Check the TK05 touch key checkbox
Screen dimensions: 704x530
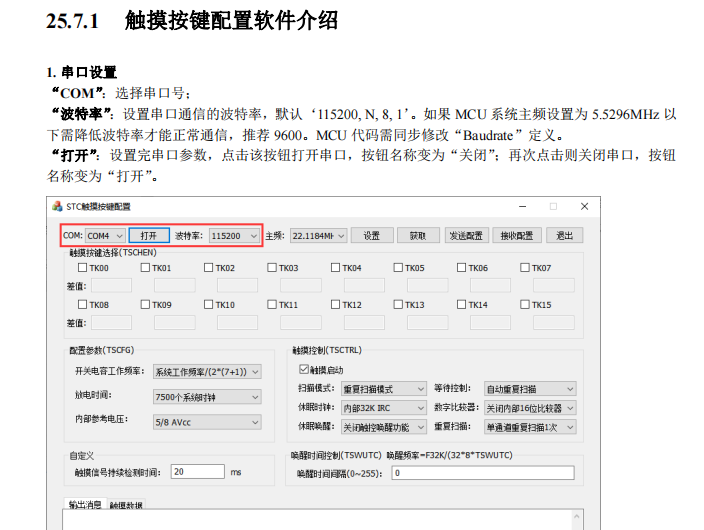pyautogui.click(x=398, y=268)
